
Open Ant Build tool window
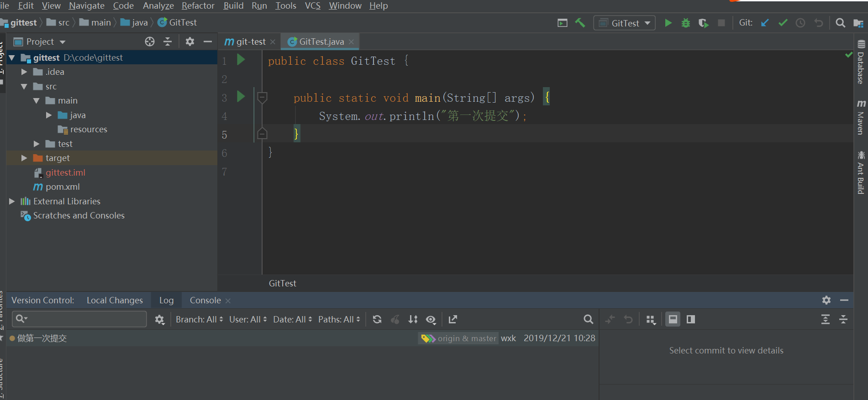click(861, 173)
